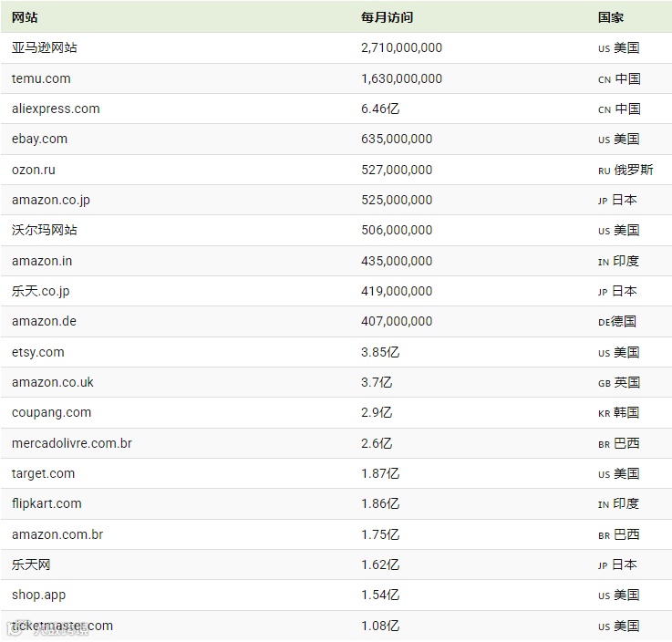This screenshot has width=672, height=642.
Task: Click the 1.54亿 visits value
Action: [x=380, y=595]
